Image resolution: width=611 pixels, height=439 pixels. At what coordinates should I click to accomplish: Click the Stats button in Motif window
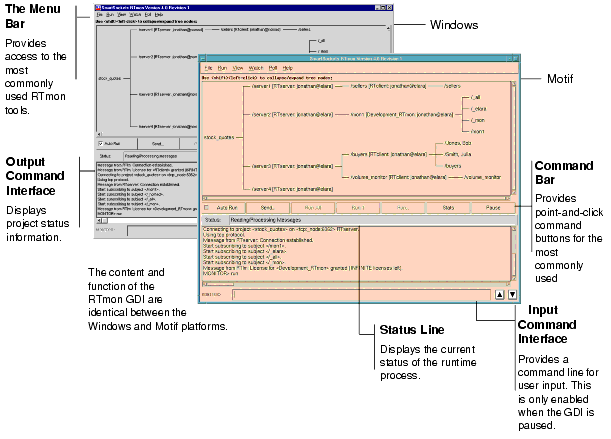point(448,208)
